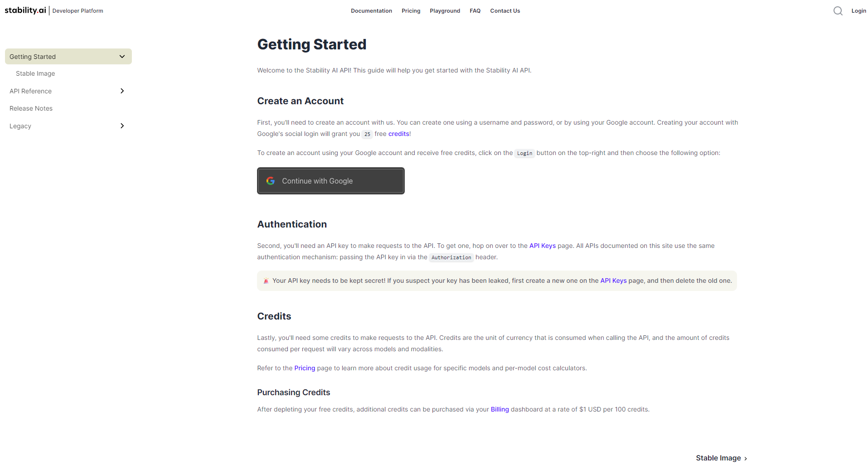Open the FAQ nav item
868x465 pixels.
click(x=475, y=11)
